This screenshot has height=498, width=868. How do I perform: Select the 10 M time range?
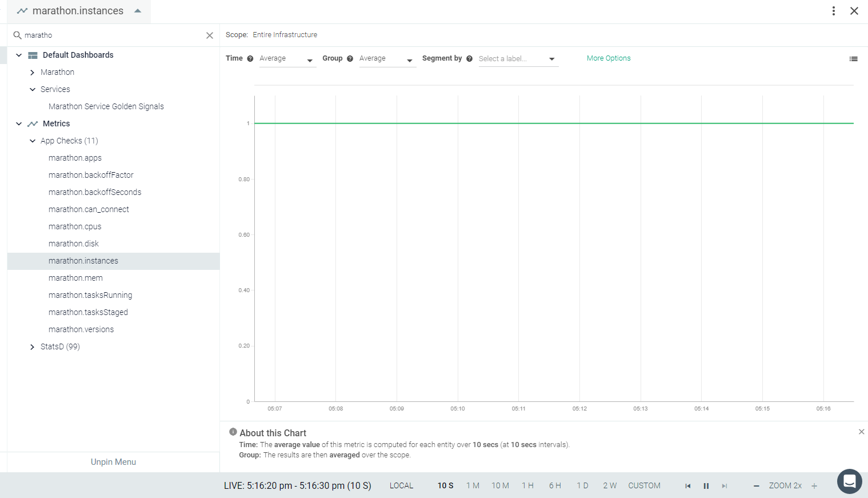(x=500, y=486)
